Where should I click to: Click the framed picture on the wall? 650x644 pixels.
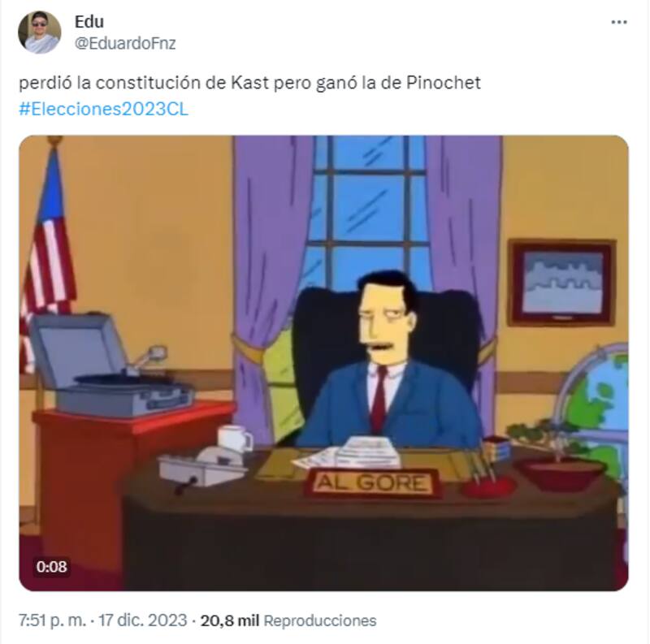[x=562, y=283]
